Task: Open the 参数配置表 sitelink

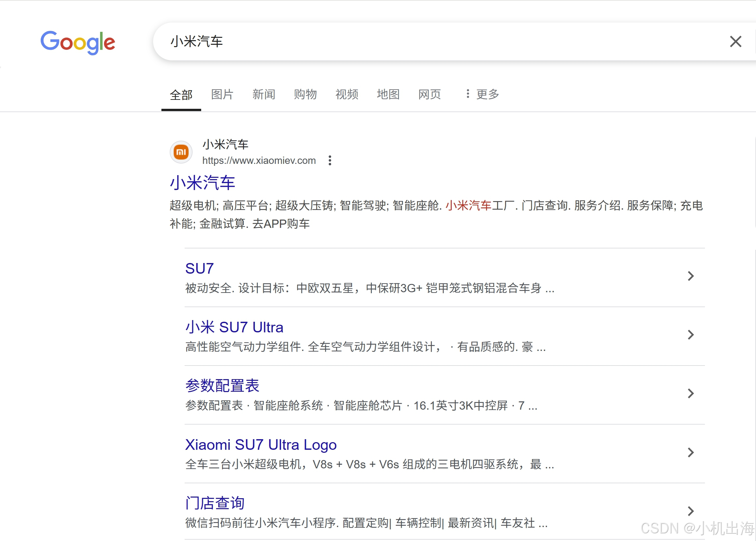Action: (x=222, y=386)
